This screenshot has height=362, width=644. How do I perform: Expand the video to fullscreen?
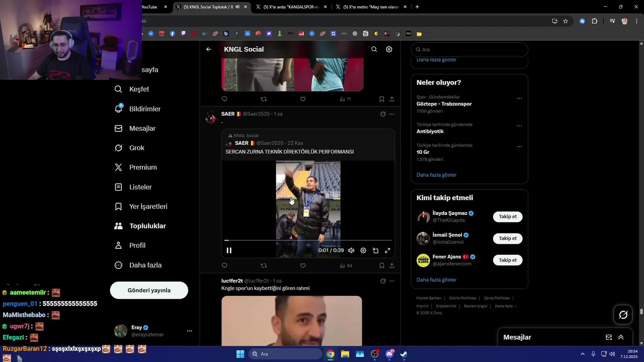point(387,250)
